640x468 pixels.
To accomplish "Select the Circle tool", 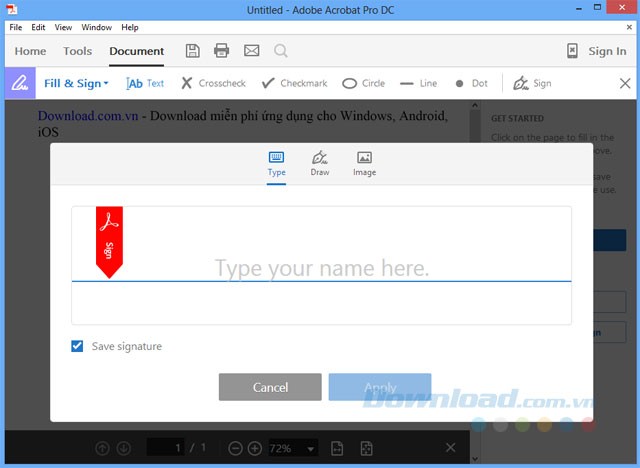I will coord(363,83).
